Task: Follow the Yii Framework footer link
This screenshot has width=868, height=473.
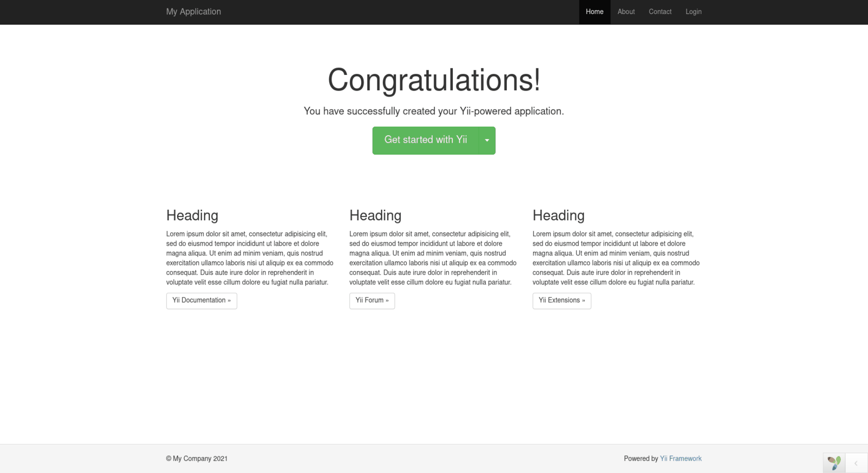Action: 680,459
